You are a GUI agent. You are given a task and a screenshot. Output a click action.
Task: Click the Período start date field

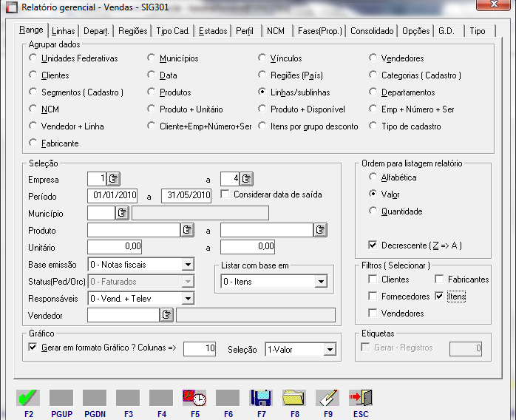click(x=112, y=195)
